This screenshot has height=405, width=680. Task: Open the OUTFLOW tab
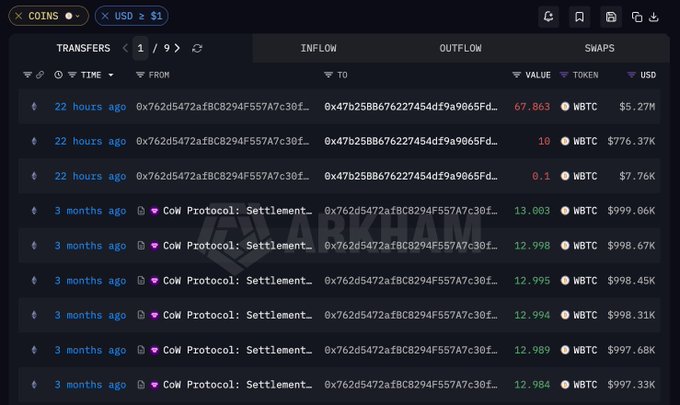pyautogui.click(x=460, y=48)
